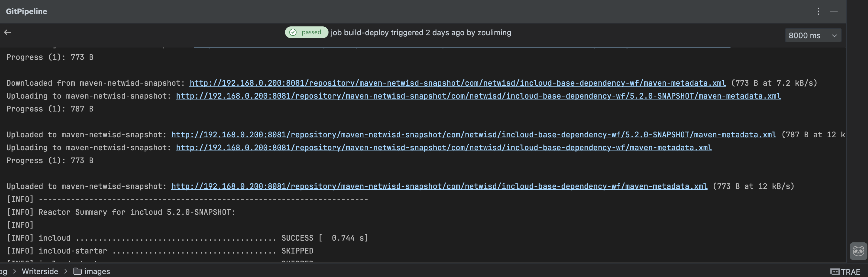Click the TRAE status bar indicator
This screenshot has height=277, width=868.
pos(845,272)
